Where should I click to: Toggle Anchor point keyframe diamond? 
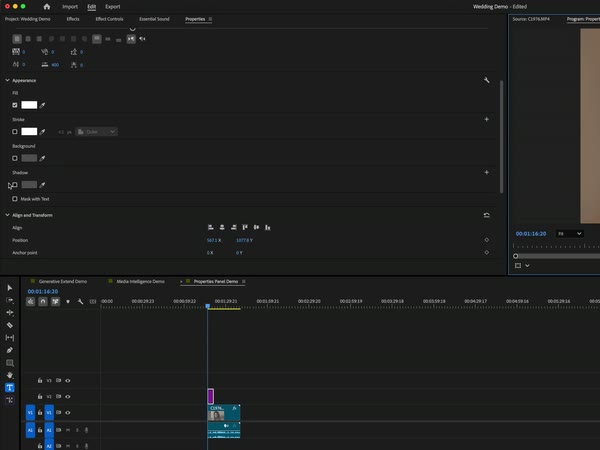[486, 253]
